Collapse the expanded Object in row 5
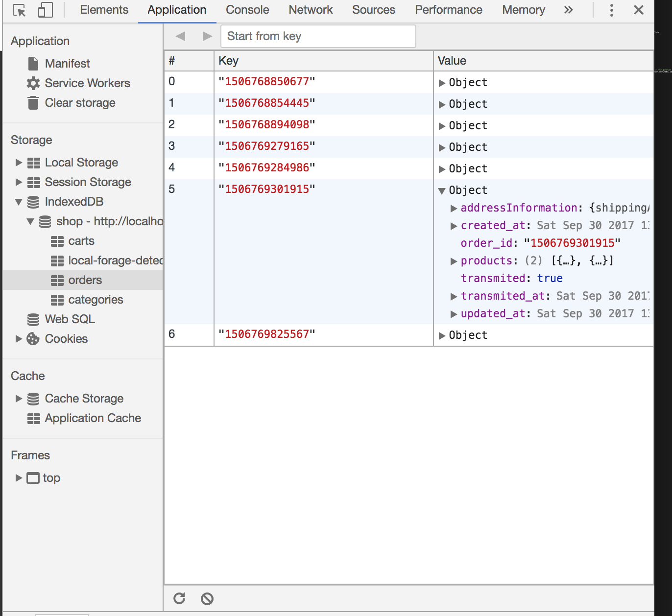Viewport: 672px width, 616px height. click(442, 190)
